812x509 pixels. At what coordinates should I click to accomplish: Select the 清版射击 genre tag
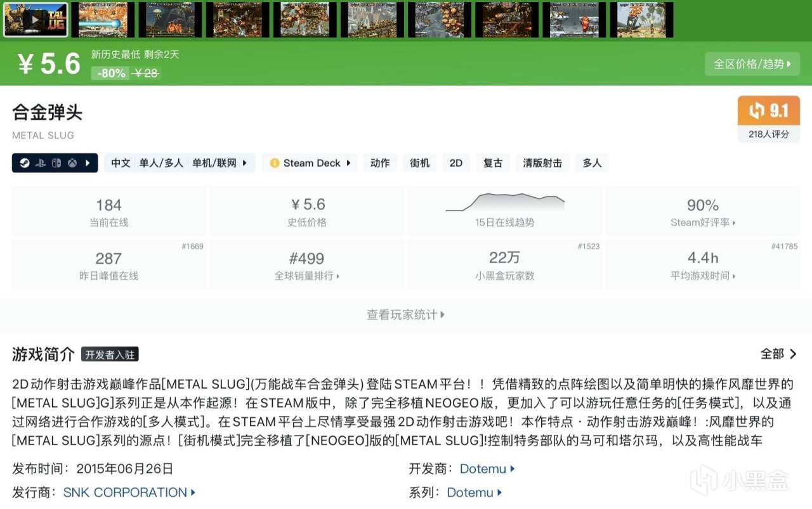542,163
